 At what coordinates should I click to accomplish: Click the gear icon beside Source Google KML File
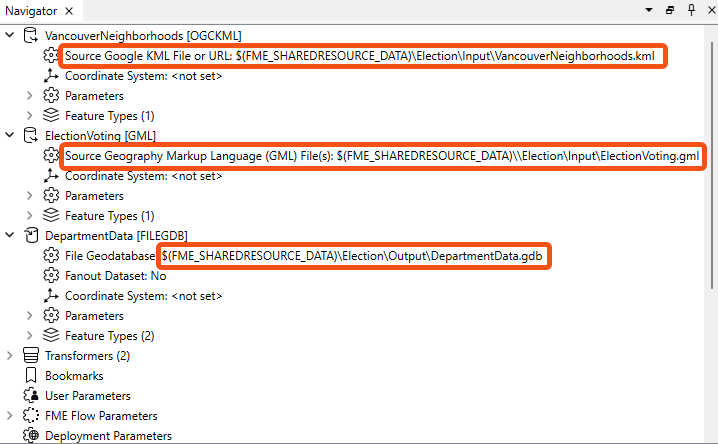pos(51,55)
